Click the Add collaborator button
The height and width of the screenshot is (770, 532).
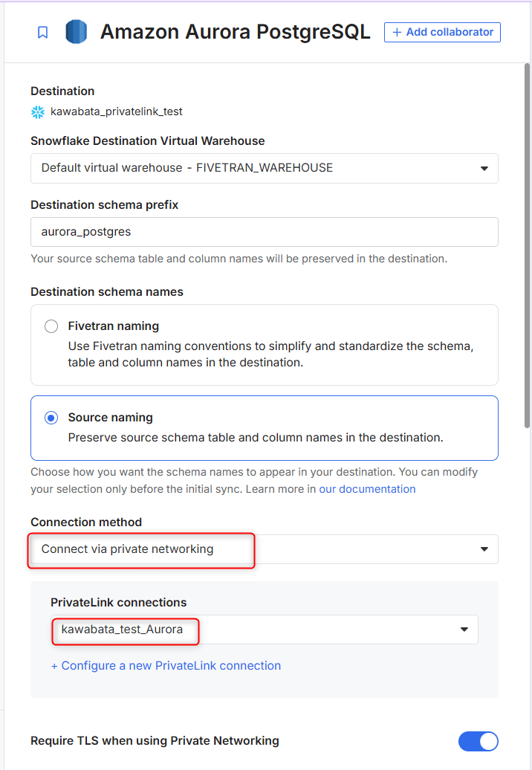(442, 32)
